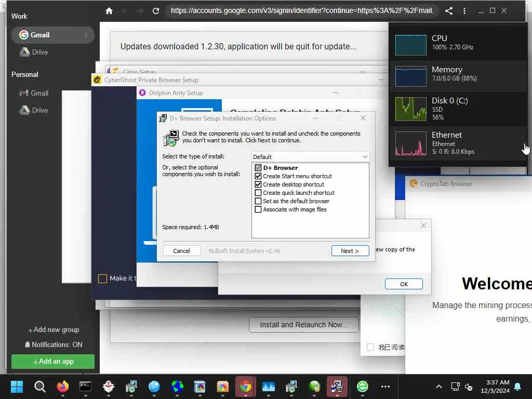Open the options dots next to Work Gmail
Viewport: 532px width, 399px height.
(86, 35)
